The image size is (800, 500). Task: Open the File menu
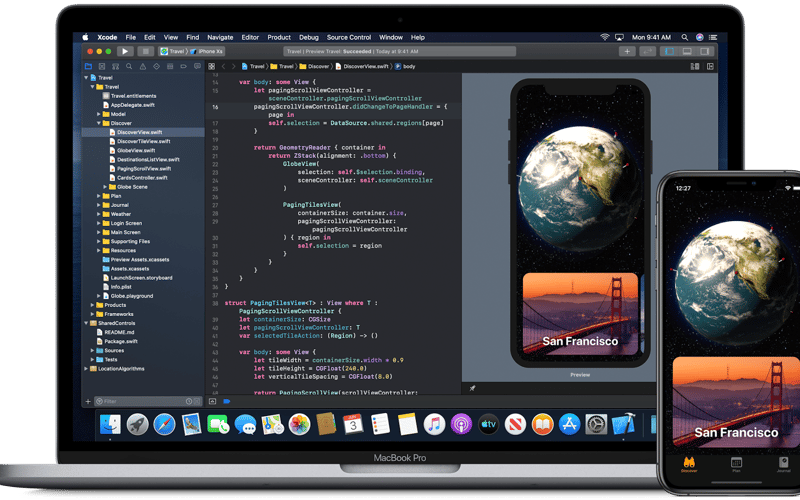(131, 37)
